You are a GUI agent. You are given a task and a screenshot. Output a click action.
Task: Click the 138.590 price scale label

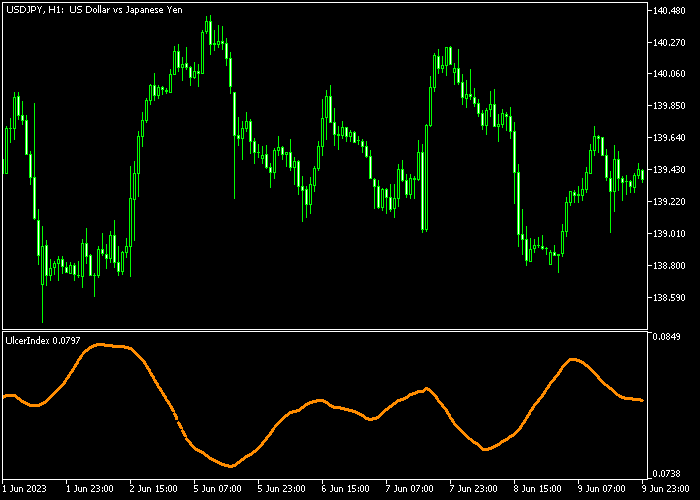tap(669, 297)
